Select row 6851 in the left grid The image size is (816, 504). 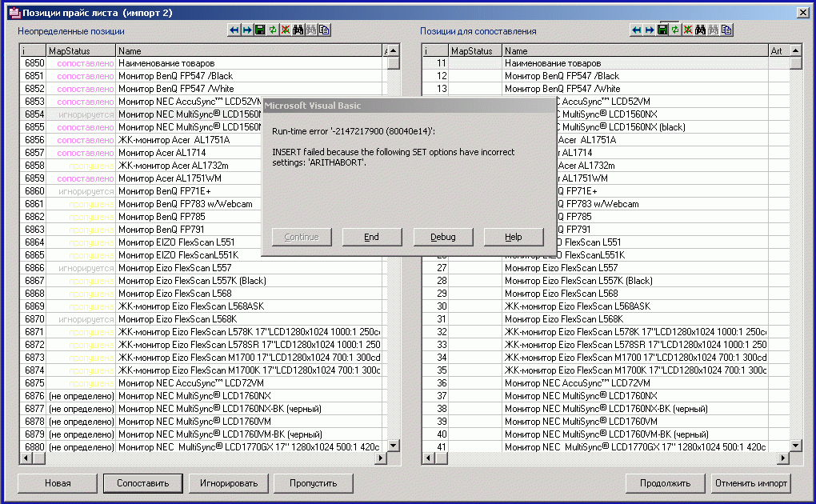[203, 76]
